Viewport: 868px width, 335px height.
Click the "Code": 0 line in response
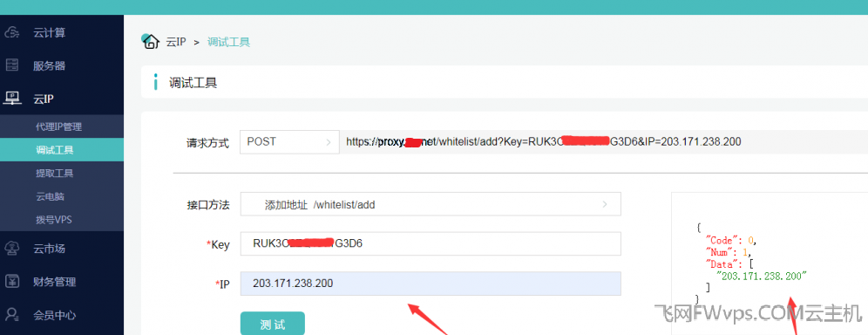click(730, 241)
